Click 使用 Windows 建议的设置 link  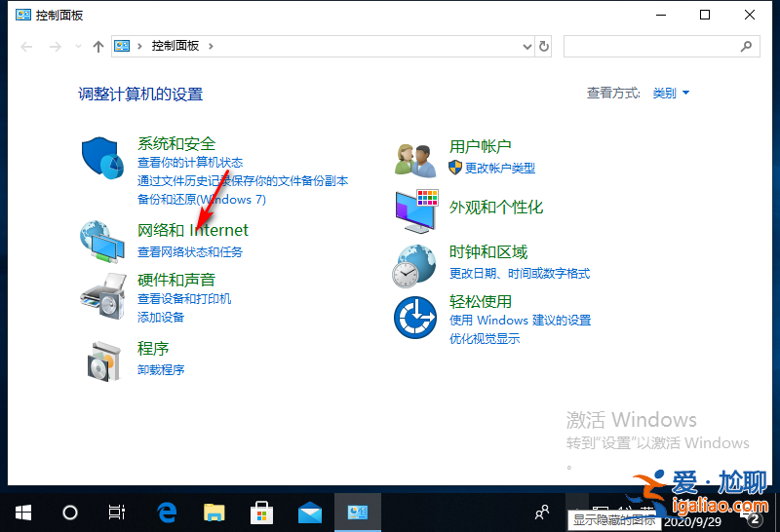520,321
